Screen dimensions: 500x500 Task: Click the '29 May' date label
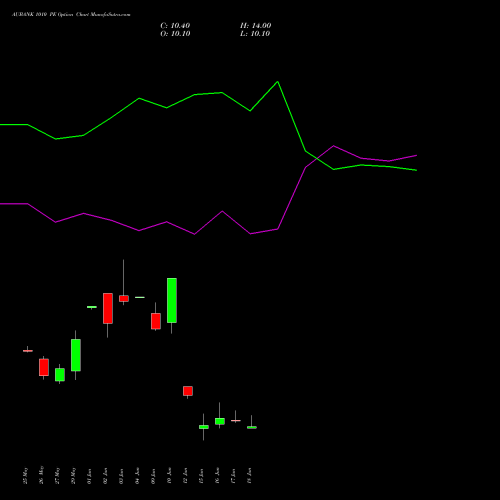tap(74, 476)
